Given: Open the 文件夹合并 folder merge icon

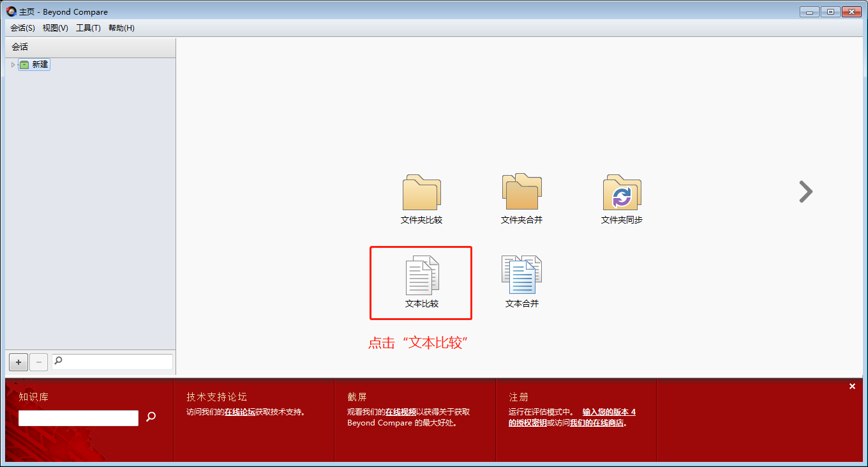Looking at the screenshot, I should [x=521, y=192].
